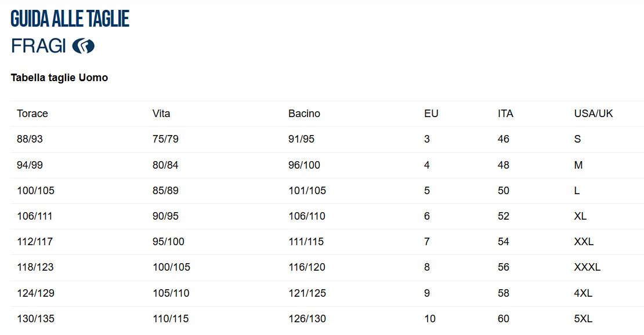Select the 101/105 bacino cell
Viewport: 644px width, 335px height.
point(307,191)
